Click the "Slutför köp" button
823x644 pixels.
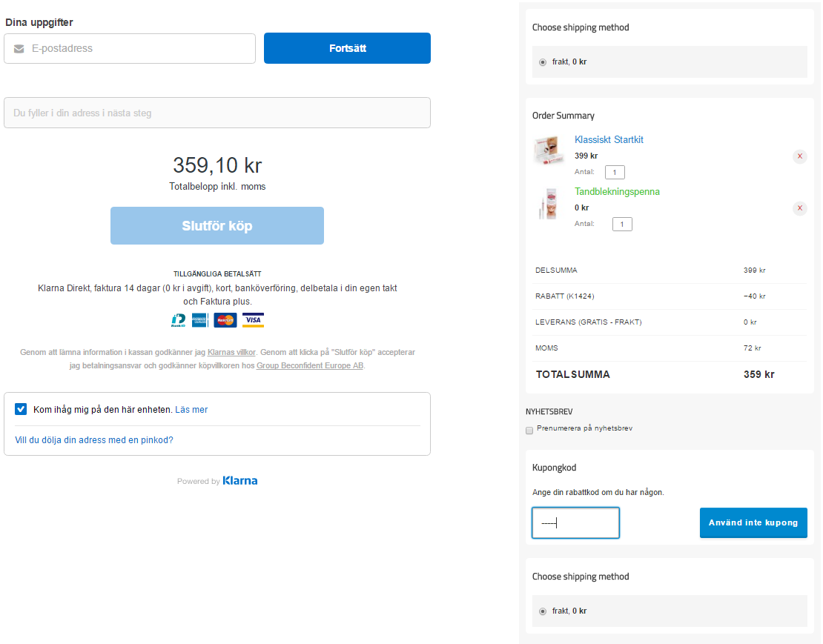point(217,226)
